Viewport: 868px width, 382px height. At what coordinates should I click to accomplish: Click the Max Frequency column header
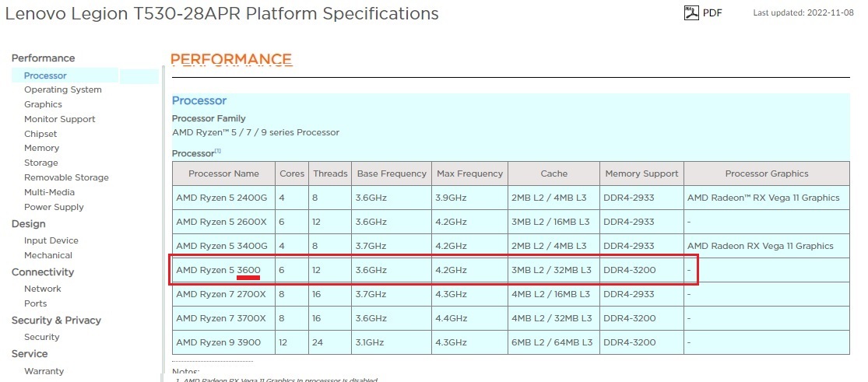pyautogui.click(x=469, y=173)
